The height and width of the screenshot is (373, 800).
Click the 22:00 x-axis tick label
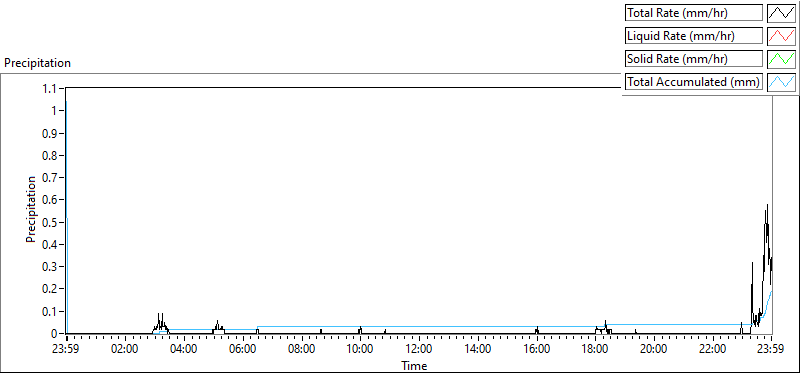coord(713,350)
